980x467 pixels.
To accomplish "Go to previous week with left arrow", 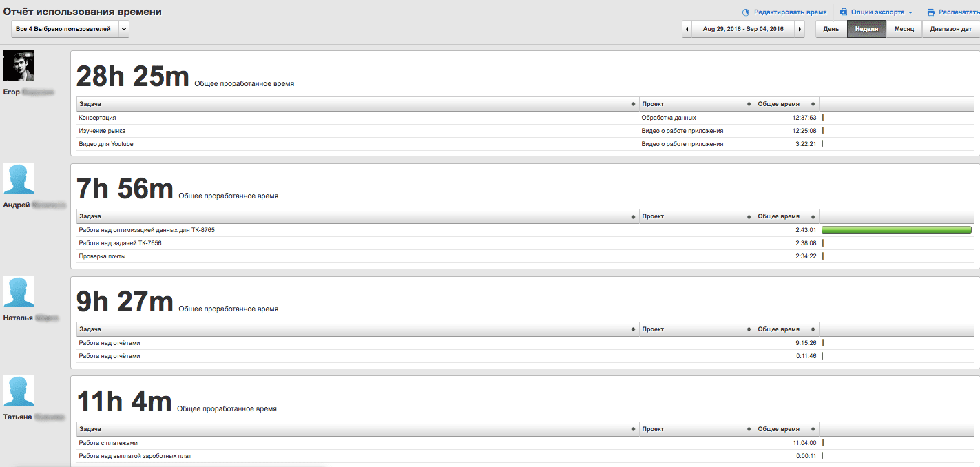I will (x=687, y=29).
